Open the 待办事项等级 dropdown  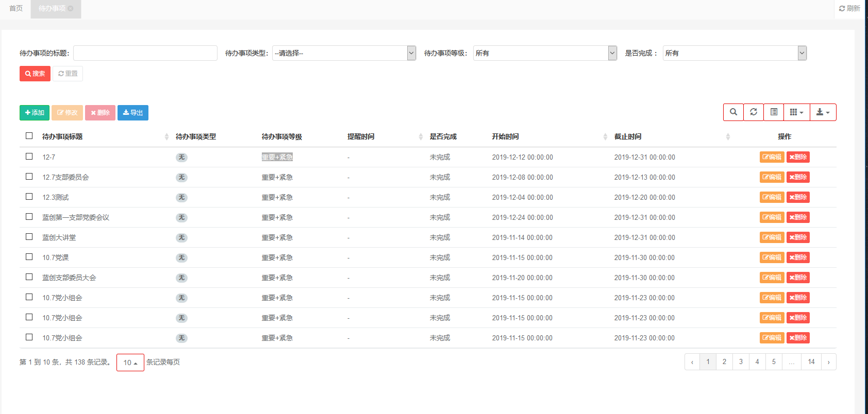coord(545,53)
